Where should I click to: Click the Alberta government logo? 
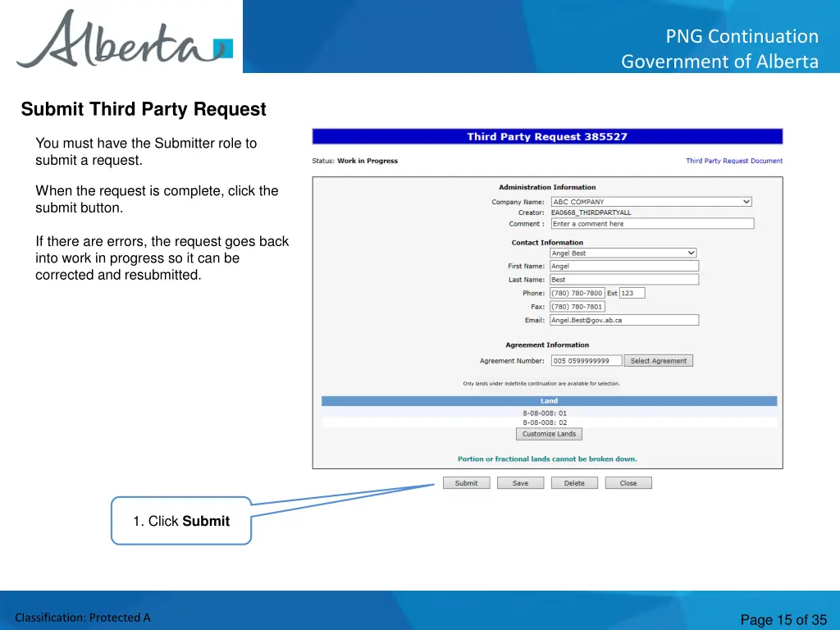pyautogui.click(x=123, y=39)
